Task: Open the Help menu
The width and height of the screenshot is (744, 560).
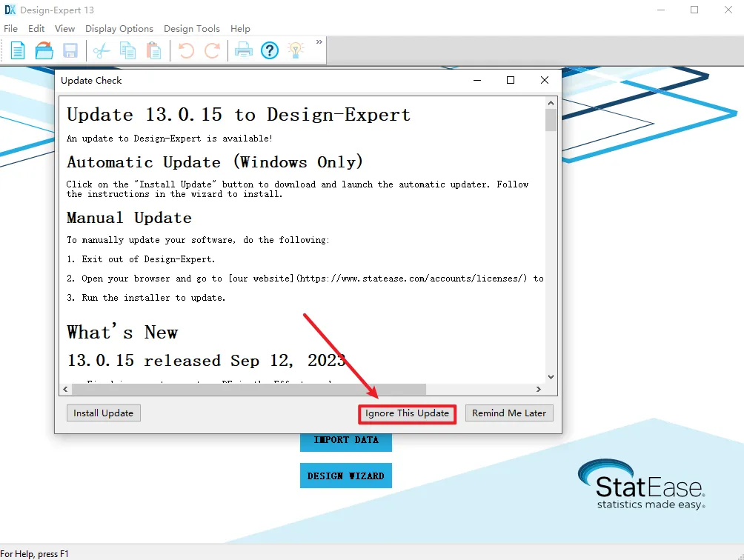Action: pyautogui.click(x=240, y=29)
